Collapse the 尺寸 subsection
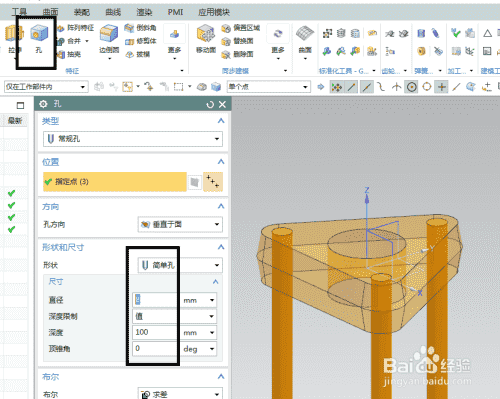This screenshot has width=500, height=399. tap(216, 282)
